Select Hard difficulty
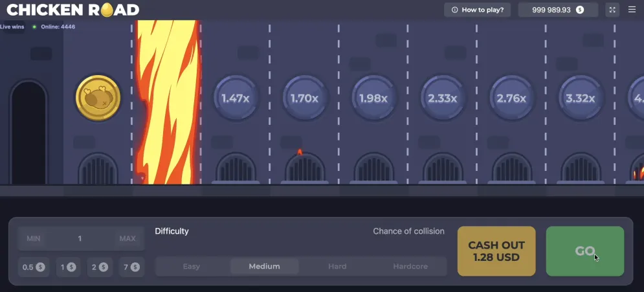The height and width of the screenshot is (292, 644). [337, 266]
